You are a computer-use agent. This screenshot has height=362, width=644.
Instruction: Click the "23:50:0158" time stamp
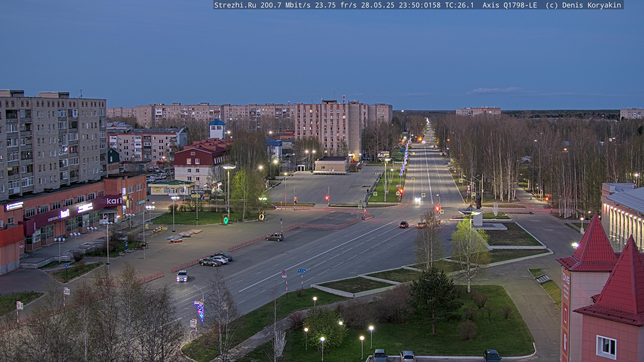(420, 5)
